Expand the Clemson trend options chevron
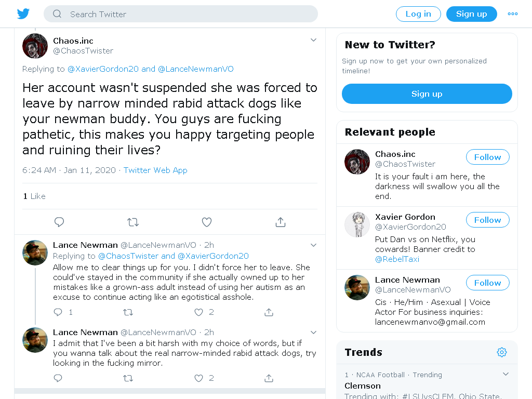 point(506,374)
